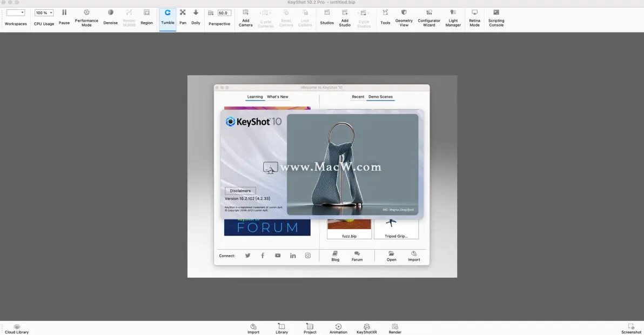Open the Light Manager
This screenshot has width=644, height=335.
pos(453,18)
